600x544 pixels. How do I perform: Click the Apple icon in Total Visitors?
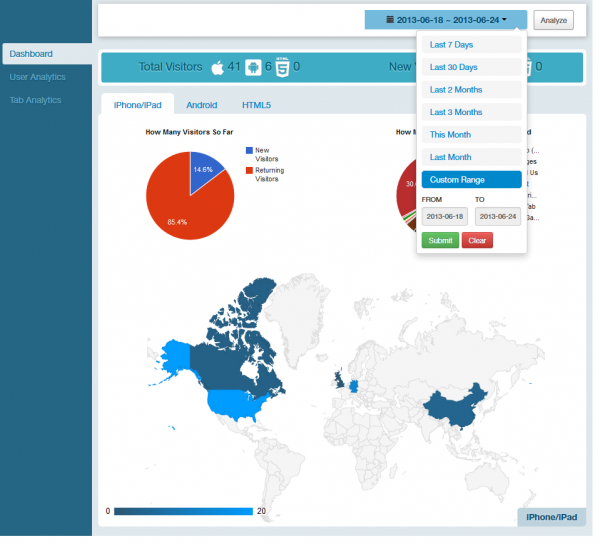pyautogui.click(x=218, y=68)
